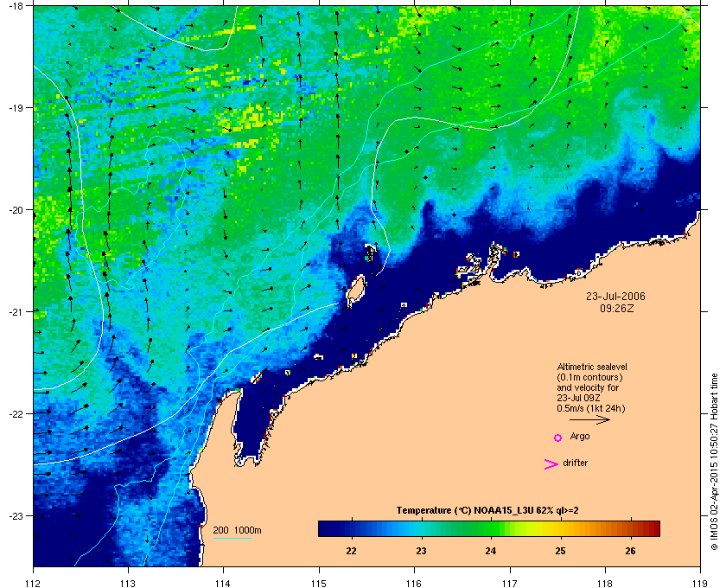The height and width of the screenshot is (588, 726).
Task: Click the -18 latitude axis label
Action: coord(15,7)
